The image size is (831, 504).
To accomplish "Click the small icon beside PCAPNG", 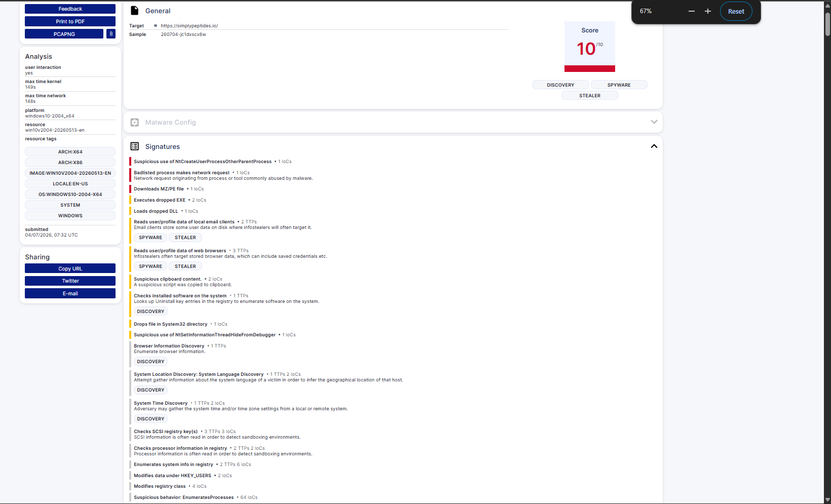I will pyautogui.click(x=111, y=34).
